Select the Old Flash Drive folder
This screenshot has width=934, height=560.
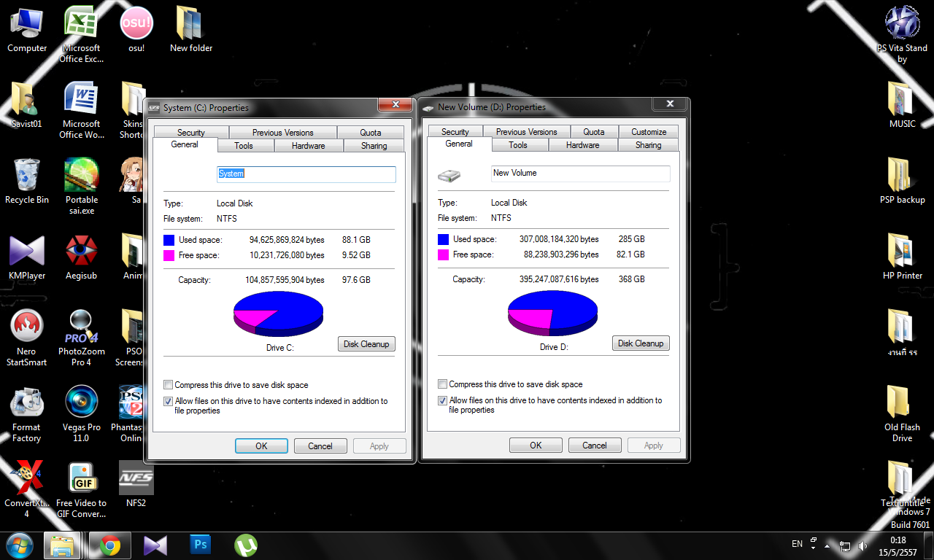pyautogui.click(x=903, y=413)
